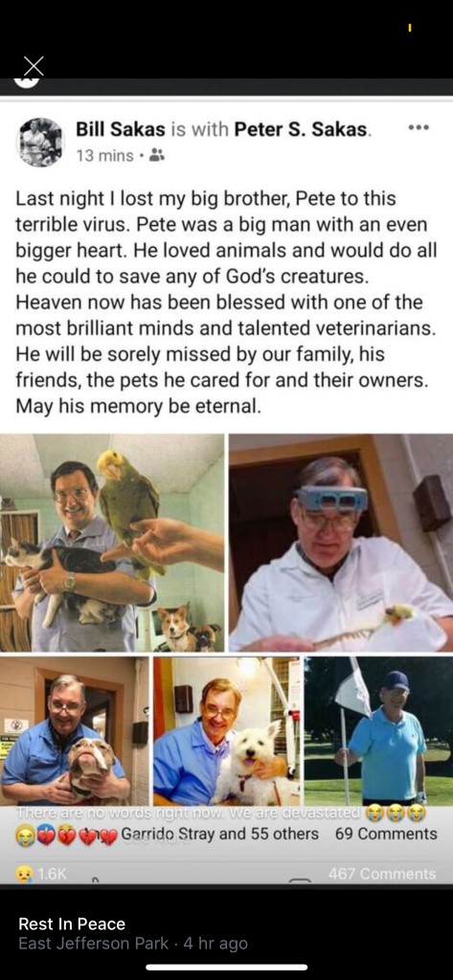Open Peter S. Sakas tagged profile
The height and width of the screenshot is (980, 453).
(301, 129)
